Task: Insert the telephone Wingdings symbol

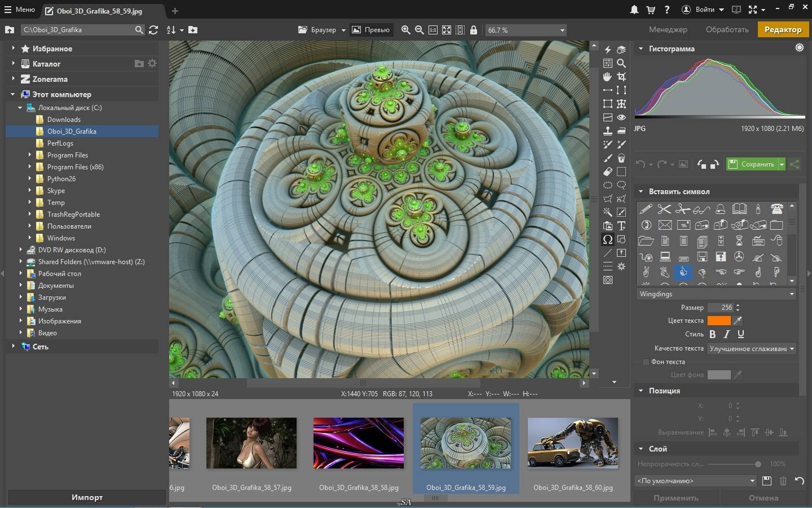Action: click(x=776, y=209)
